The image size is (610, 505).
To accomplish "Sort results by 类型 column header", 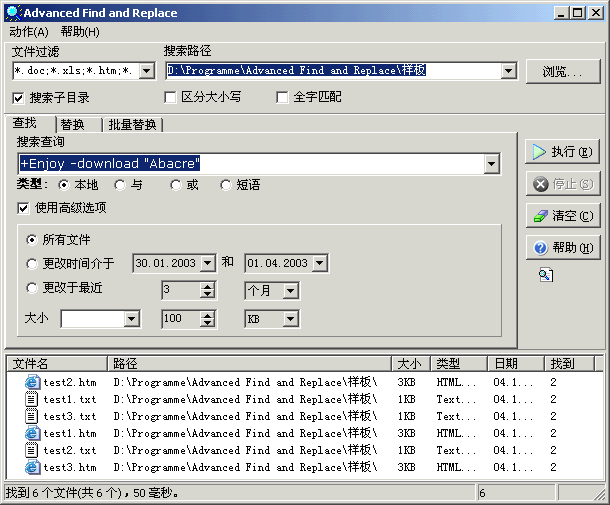I will [459, 364].
